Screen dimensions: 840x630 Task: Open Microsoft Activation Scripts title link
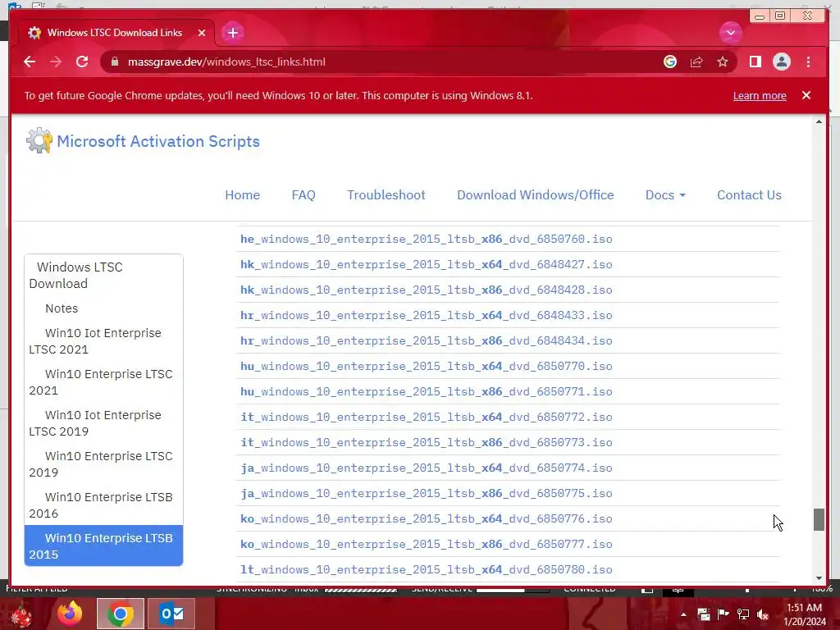pyautogui.click(x=158, y=141)
